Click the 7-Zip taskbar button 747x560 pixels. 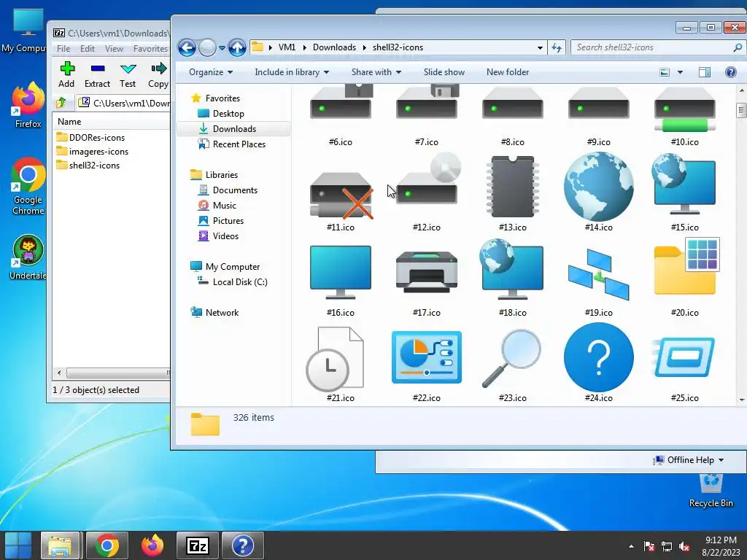[197, 545]
